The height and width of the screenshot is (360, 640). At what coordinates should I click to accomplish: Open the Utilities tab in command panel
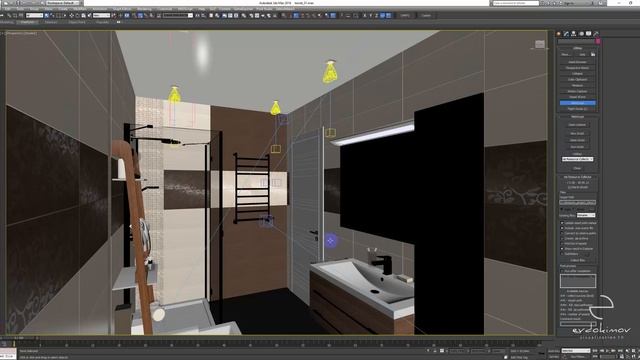coord(596,34)
